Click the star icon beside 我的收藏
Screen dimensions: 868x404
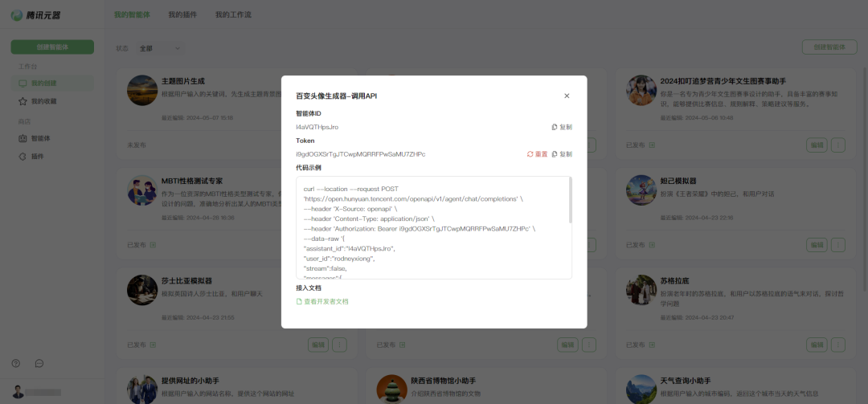pyautogui.click(x=23, y=101)
